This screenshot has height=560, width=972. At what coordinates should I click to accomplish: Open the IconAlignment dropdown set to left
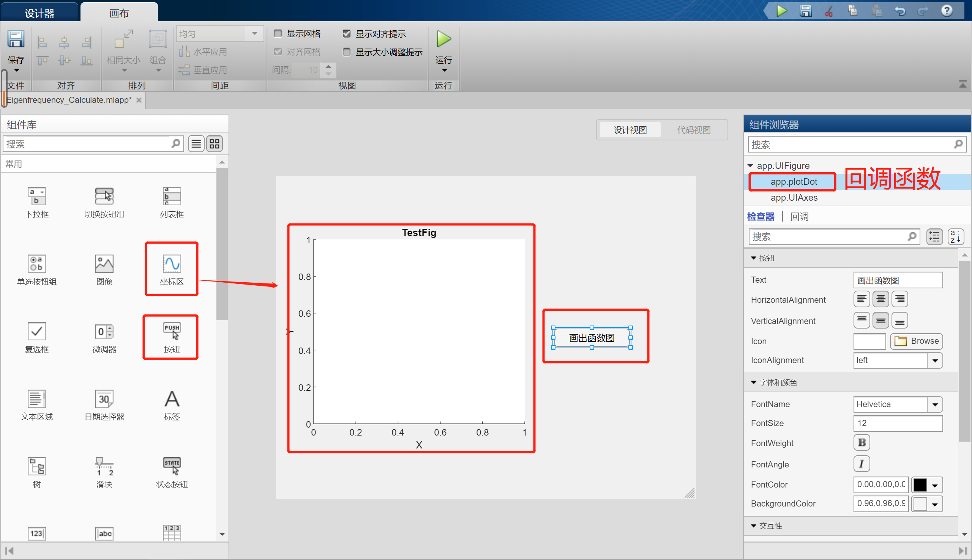(936, 360)
